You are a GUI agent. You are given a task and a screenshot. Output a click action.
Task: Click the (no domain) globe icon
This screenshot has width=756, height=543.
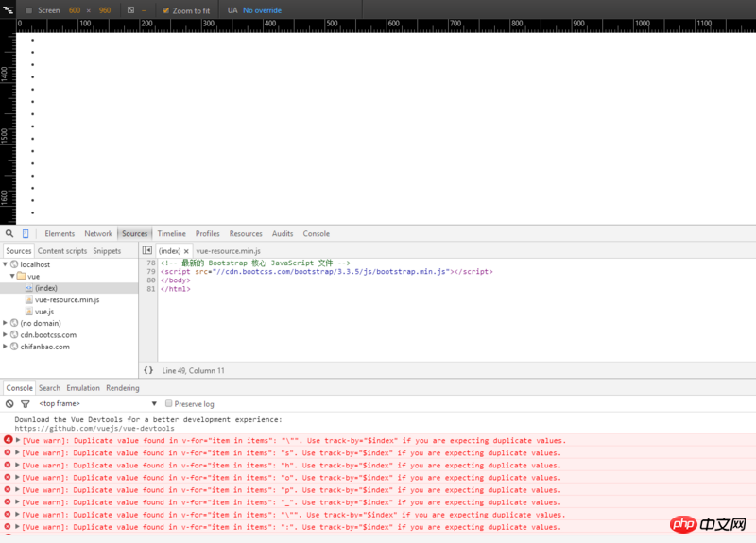click(14, 323)
